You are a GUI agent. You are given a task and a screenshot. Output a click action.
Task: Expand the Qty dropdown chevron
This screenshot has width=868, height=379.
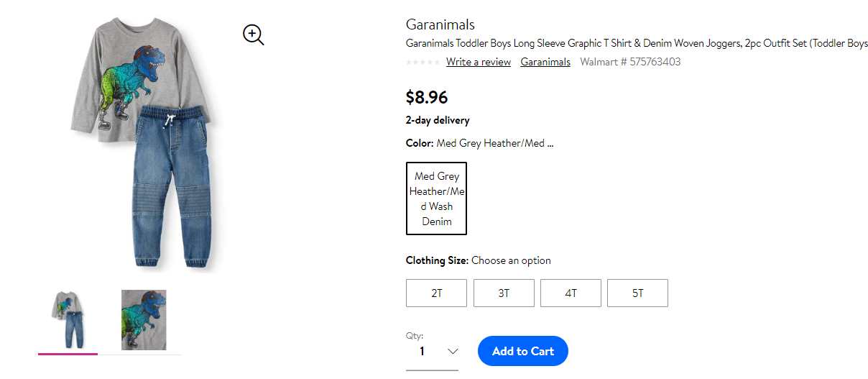tap(453, 351)
